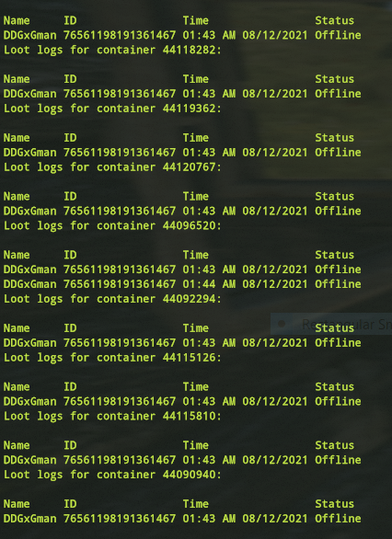
Task: Click the topmost Name column header
Action: click(17, 20)
